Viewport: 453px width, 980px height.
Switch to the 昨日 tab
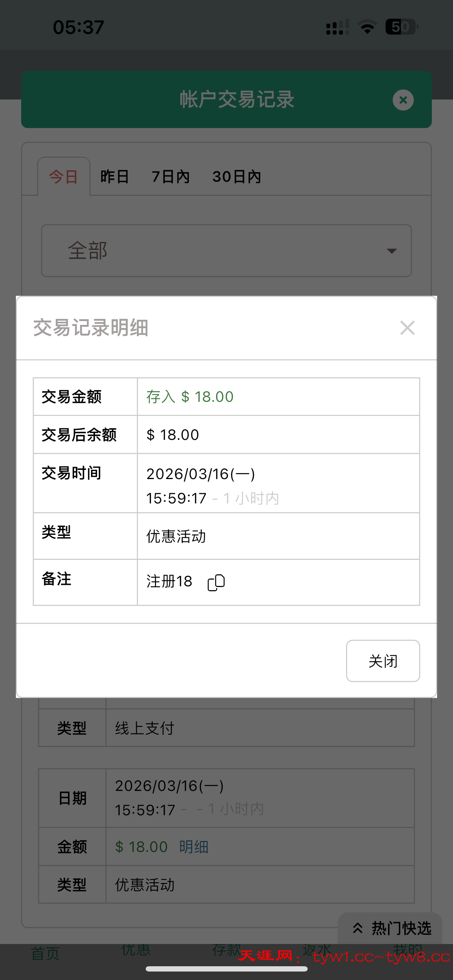tap(115, 177)
